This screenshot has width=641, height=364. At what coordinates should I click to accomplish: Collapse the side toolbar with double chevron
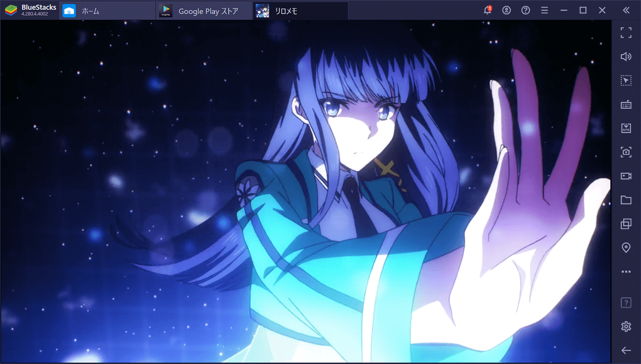(x=626, y=10)
